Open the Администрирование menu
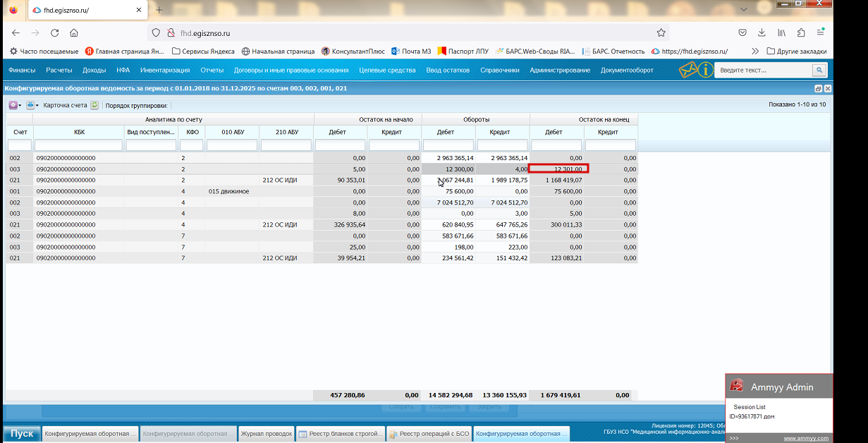 coord(560,71)
